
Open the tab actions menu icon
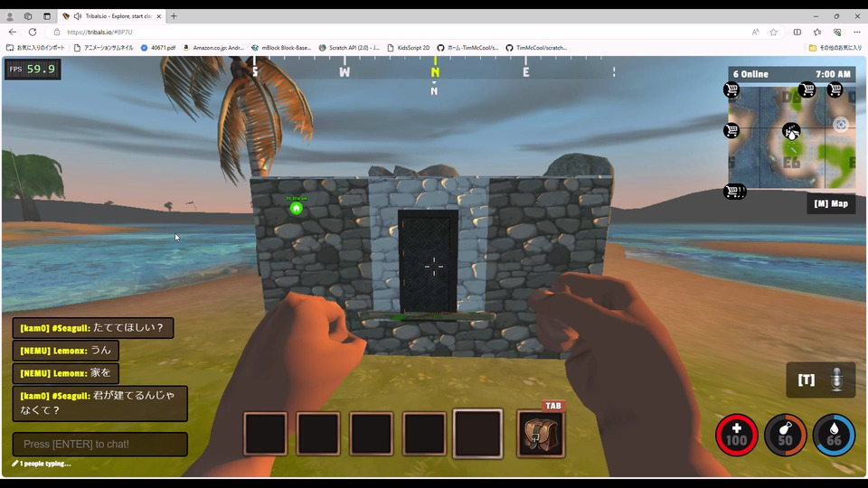click(x=47, y=16)
